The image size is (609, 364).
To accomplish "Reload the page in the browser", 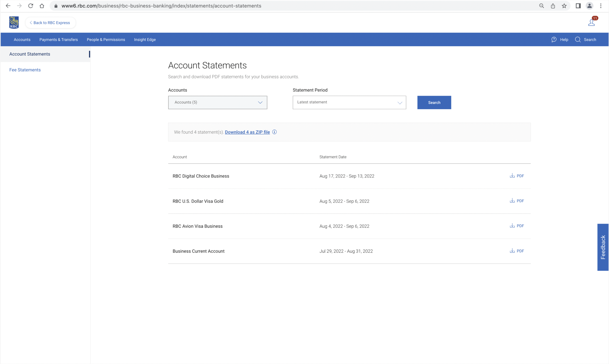I will tap(31, 6).
